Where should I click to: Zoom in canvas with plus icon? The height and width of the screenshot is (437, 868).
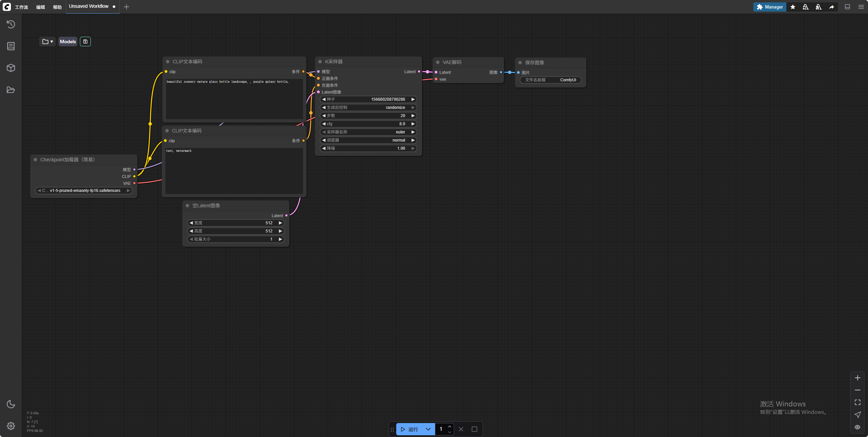pos(857,378)
